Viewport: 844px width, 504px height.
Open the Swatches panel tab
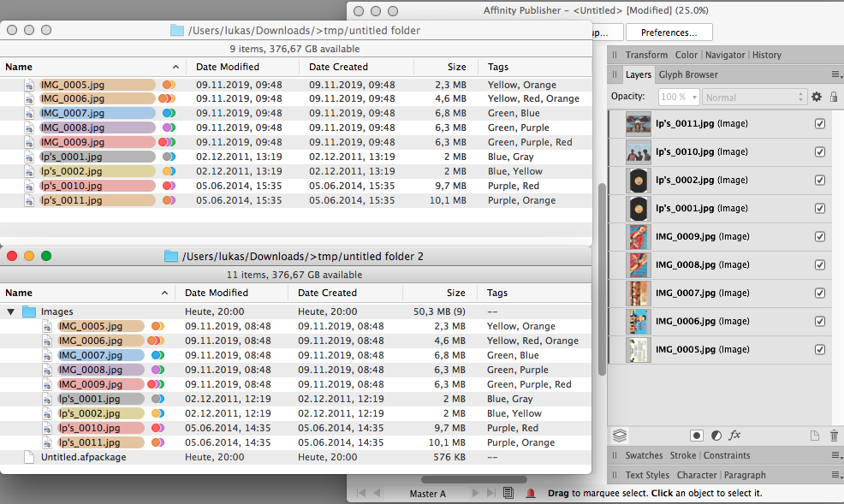pos(644,455)
